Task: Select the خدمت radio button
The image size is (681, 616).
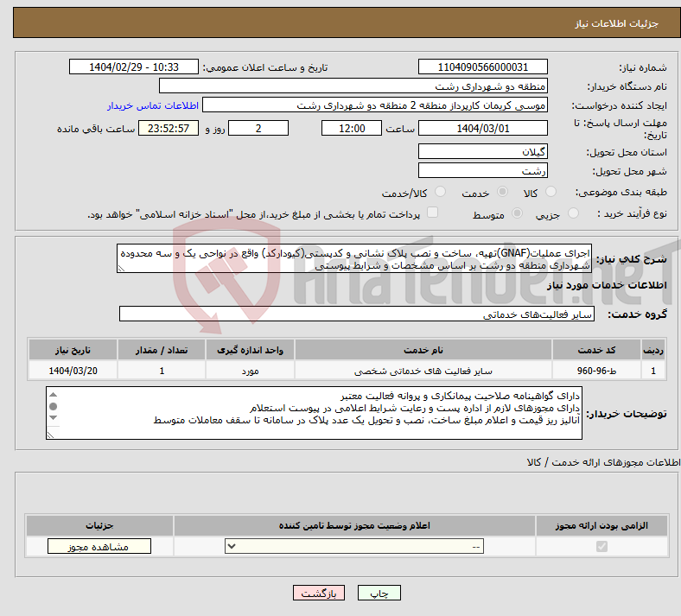Action: click(502, 192)
